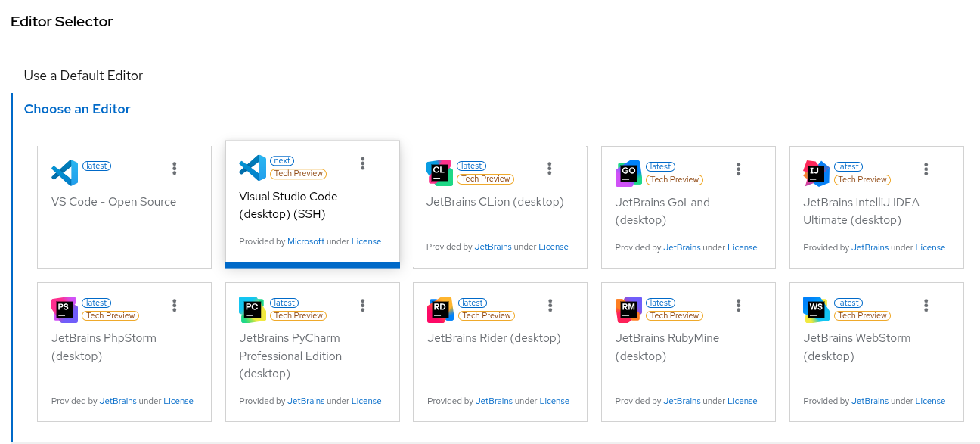Click the JetBrains WebStorm logo icon
Image resolution: width=980 pixels, height=444 pixels.
(816, 309)
